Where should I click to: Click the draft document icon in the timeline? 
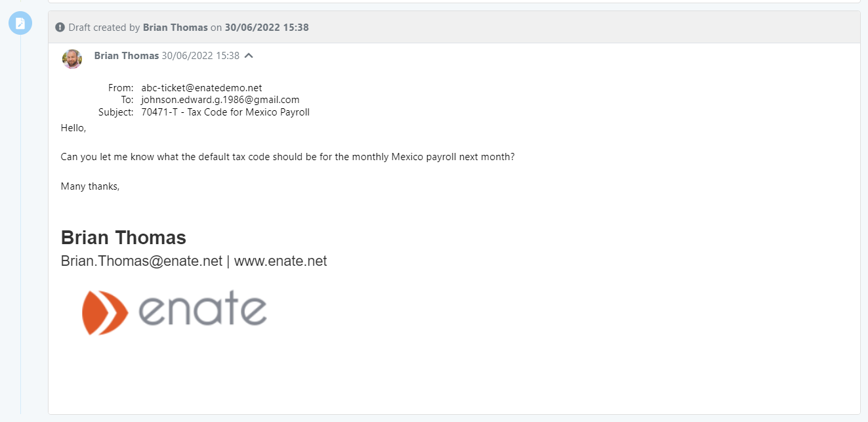pos(20,24)
